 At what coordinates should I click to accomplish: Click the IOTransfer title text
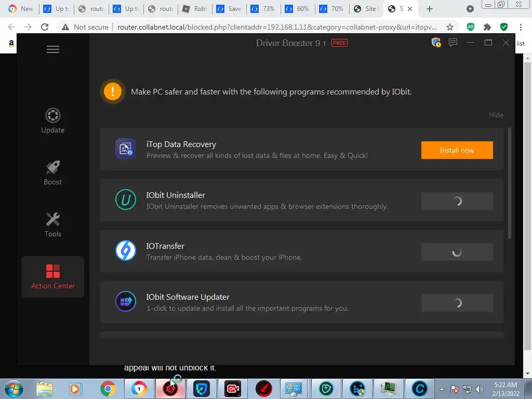coord(165,246)
